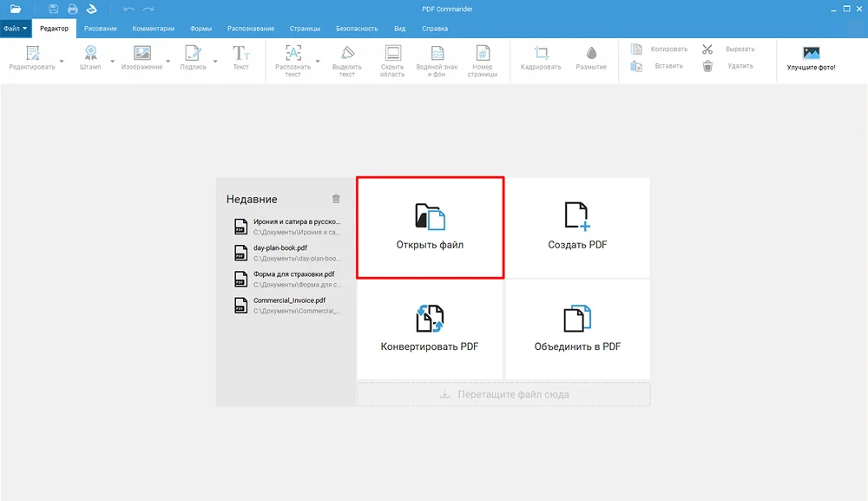
Task: Expand the Штамп dropdown arrow
Action: point(112,62)
